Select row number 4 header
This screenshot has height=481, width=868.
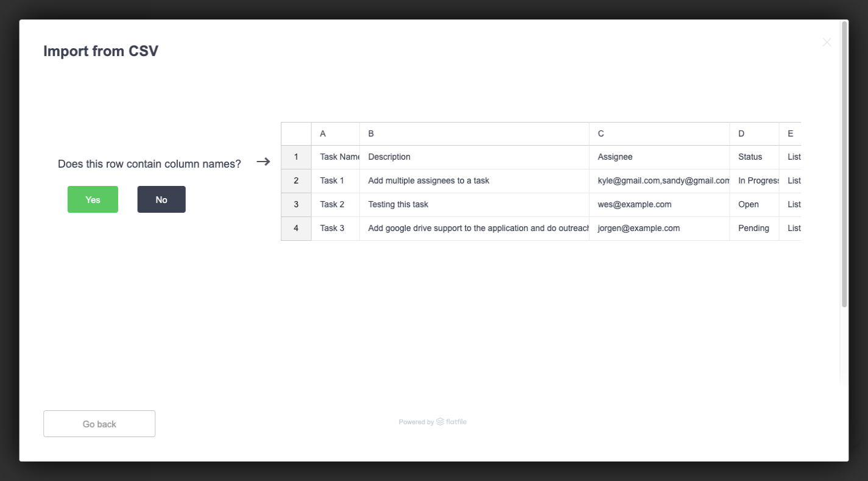(x=296, y=229)
